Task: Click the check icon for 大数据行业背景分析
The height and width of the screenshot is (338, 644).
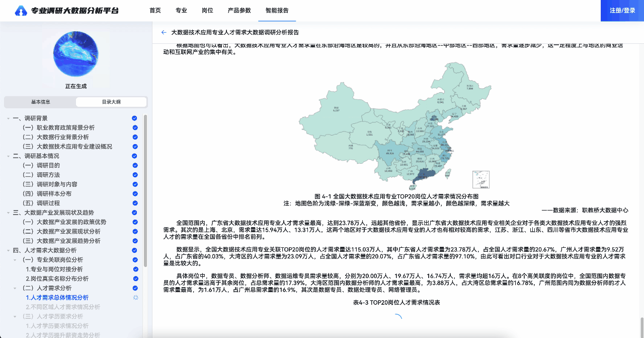Action: click(135, 137)
